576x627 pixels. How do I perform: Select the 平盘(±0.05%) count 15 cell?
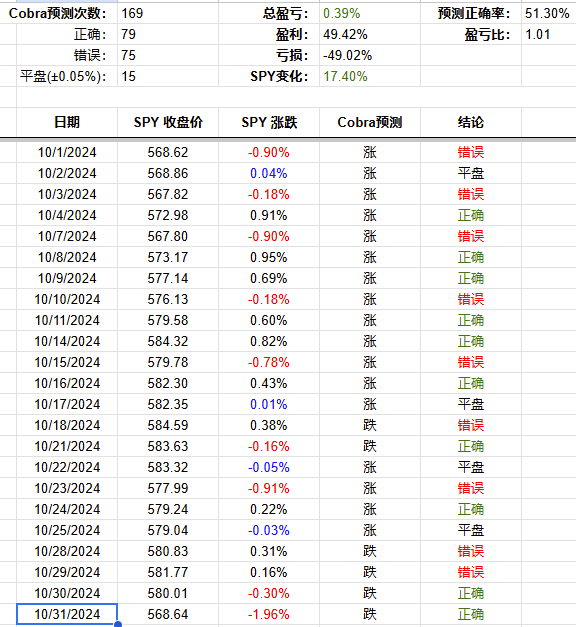(x=168, y=76)
